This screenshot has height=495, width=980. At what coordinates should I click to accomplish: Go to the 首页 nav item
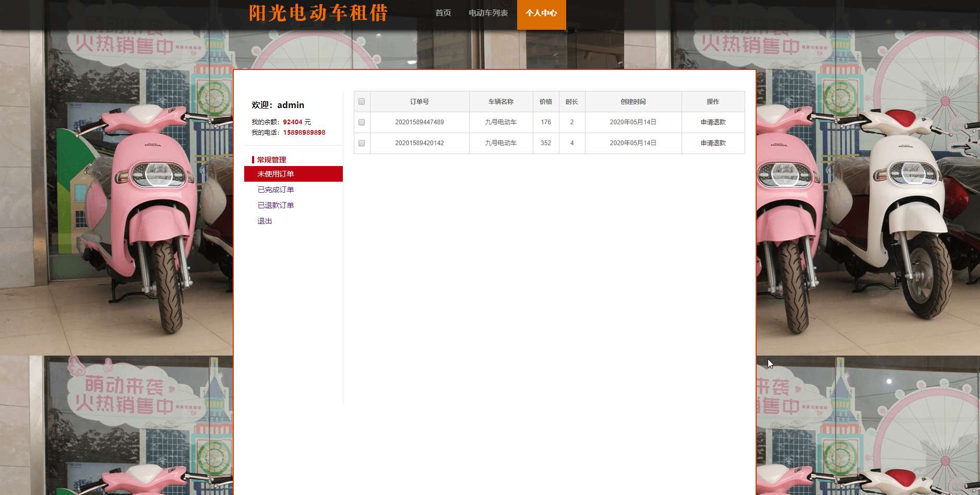pyautogui.click(x=443, y=13)
